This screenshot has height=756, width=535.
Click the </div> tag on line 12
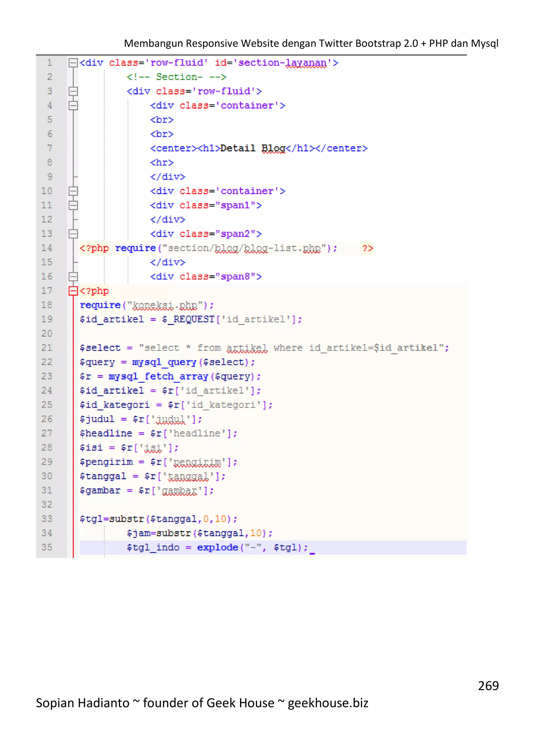(168, 220)
